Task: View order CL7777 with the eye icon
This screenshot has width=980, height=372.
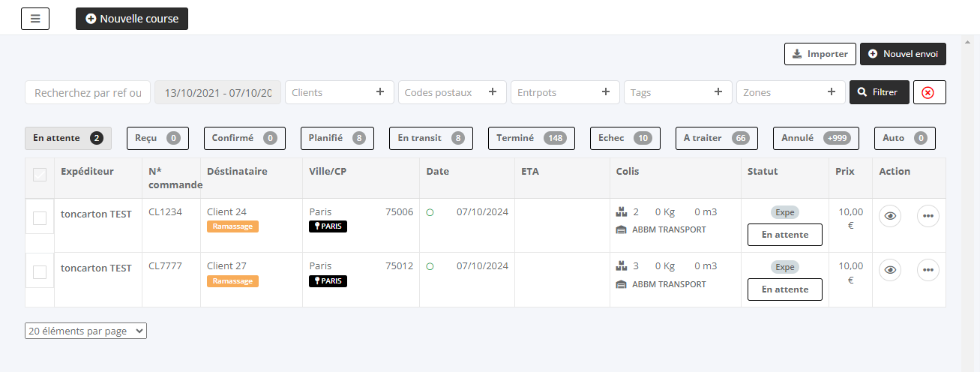Action: 890,270
